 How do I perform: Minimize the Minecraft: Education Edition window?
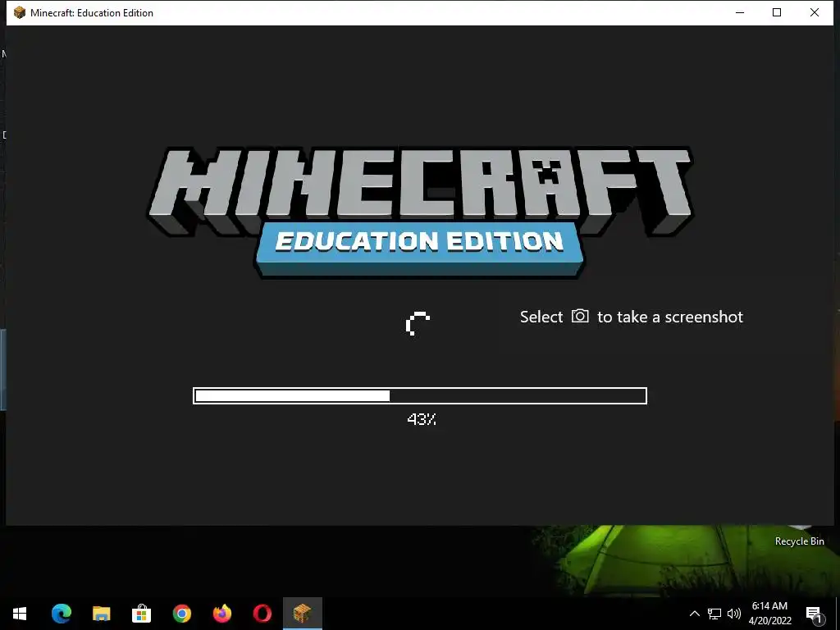[x=740, y=12]
